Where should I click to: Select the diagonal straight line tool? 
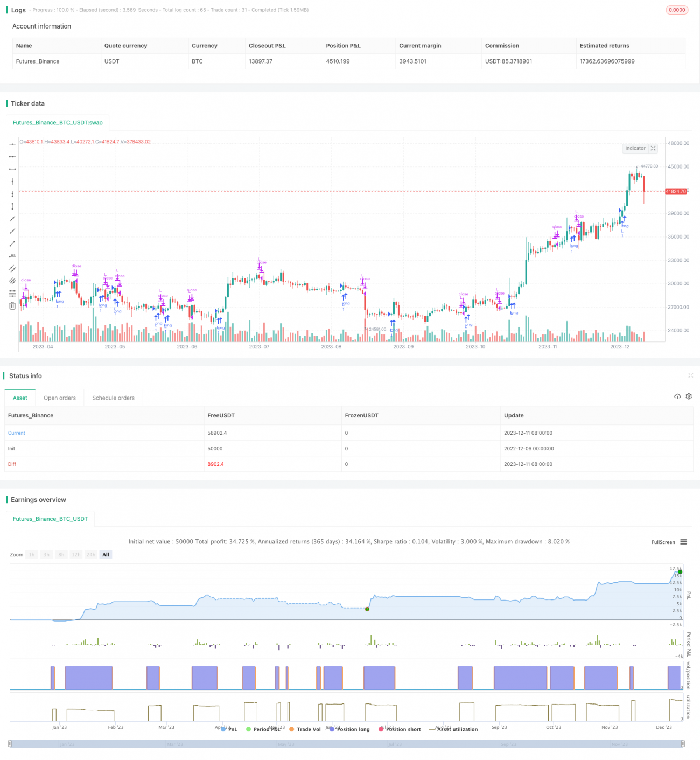12,219
